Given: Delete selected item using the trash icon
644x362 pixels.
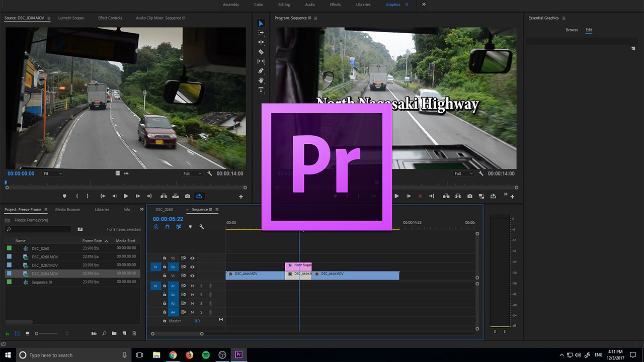Looking at the screenshot, I should 133,333.
